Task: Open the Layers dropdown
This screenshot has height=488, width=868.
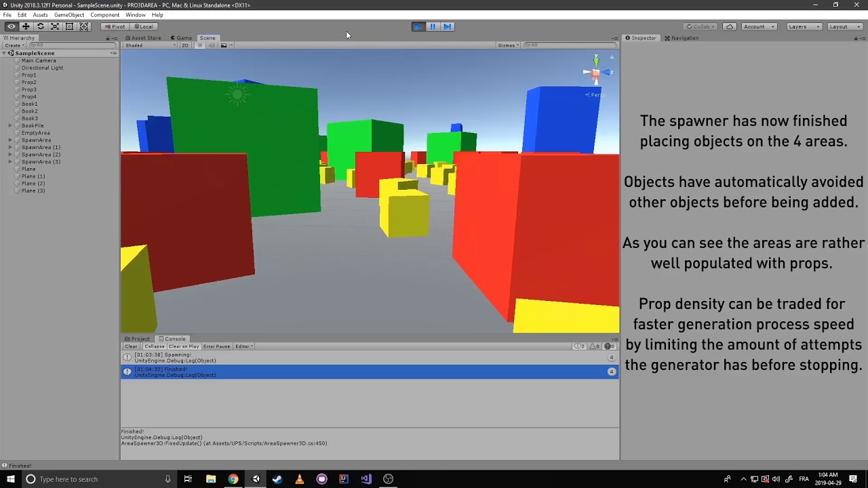Action: (x=804, y=26)
